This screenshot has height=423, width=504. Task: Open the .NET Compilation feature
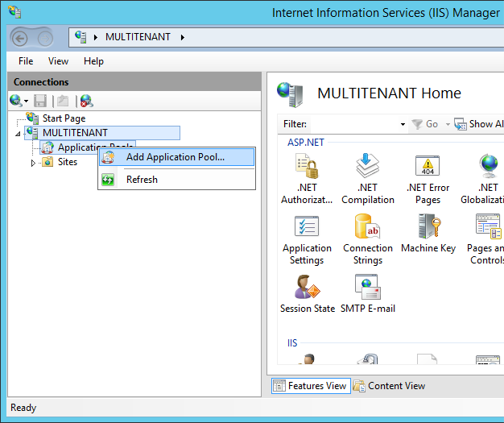tap(368, 179)
